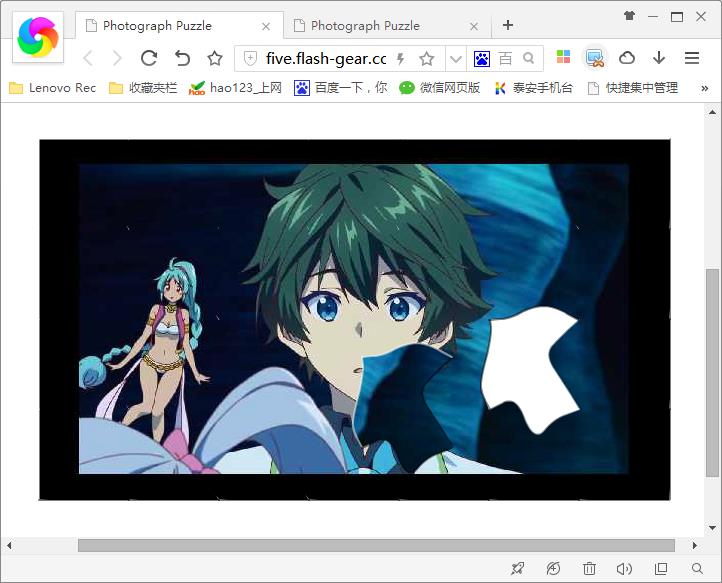Select the Baidu paw search engine icon
The image size is (722, 583).
[x=482, y=58]
